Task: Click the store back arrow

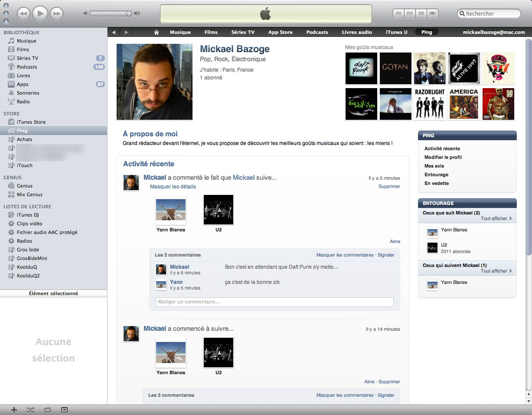Action: (114, 32)
